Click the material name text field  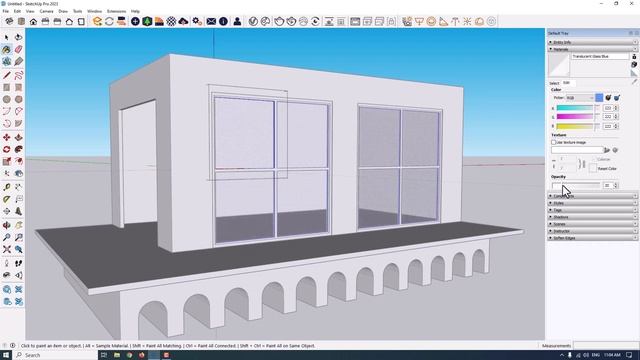[x=600, y=56]
